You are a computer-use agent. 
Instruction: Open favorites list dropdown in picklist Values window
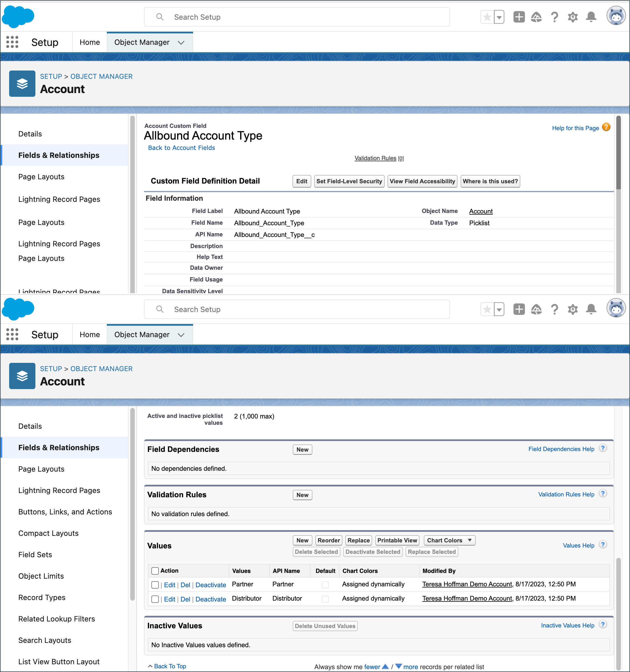[x=499, y=309]
